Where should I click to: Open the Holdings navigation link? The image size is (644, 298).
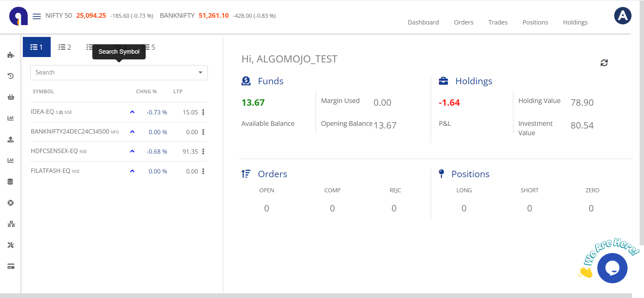(575, 22)
